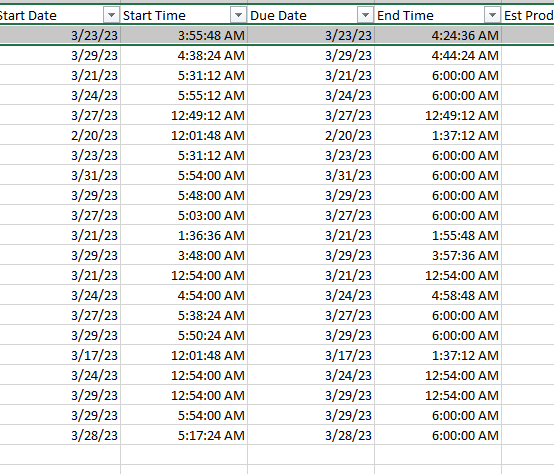Select end time cell 3:57:36 AM
Viewport: 554px width, 474px height.
point(438,255)
